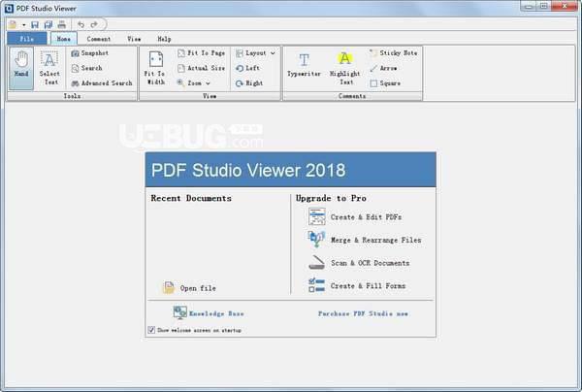Click the scanner icon for Scan & OCR

(316, 262)
